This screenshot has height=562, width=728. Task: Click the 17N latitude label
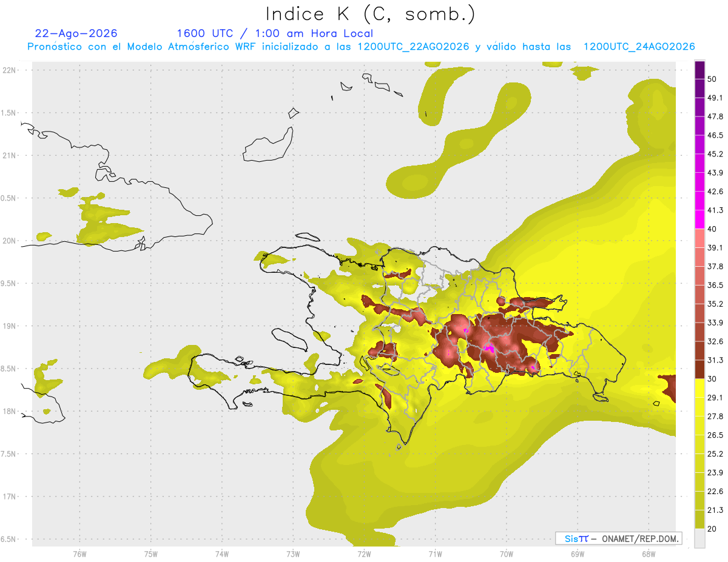point(10,497)
